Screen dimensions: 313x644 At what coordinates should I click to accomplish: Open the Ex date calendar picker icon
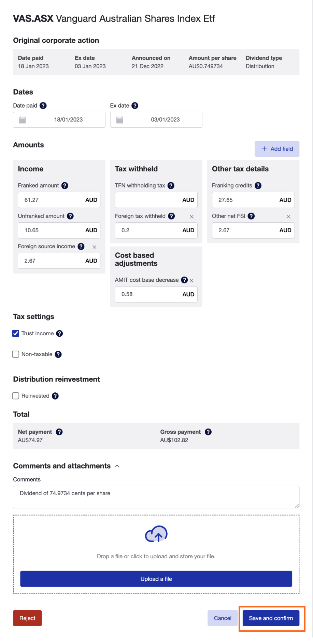coord(119,120)
